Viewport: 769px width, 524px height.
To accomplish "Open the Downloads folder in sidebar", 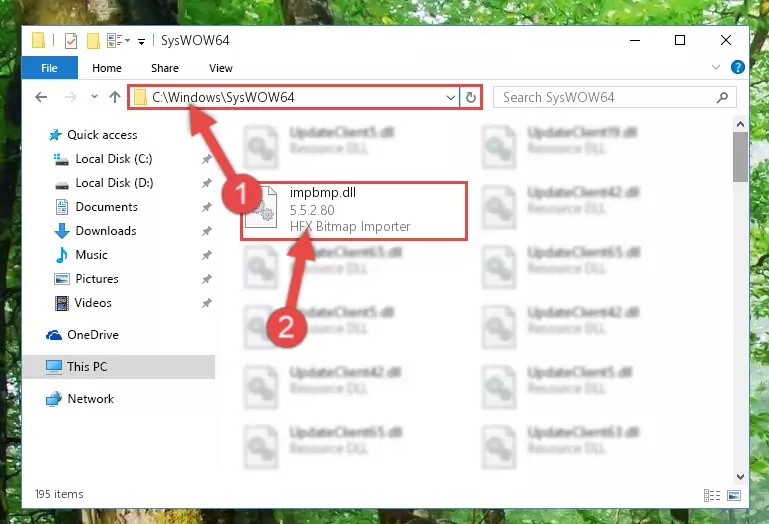I will point(106,231).
